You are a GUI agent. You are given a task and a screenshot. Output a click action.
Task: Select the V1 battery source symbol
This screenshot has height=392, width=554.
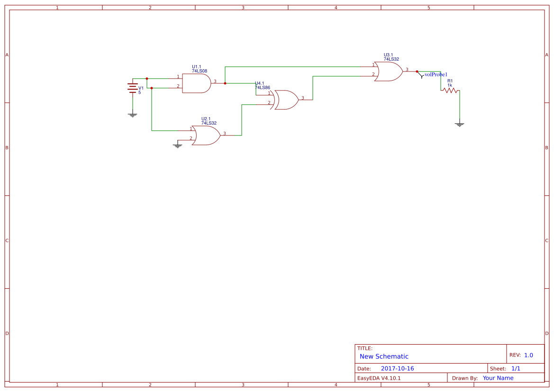(133, 88)
